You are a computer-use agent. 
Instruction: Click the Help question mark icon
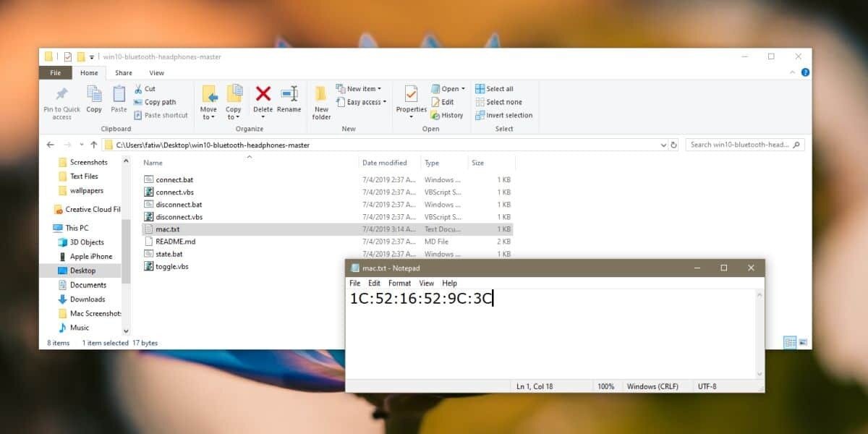[x=805, y=72]
